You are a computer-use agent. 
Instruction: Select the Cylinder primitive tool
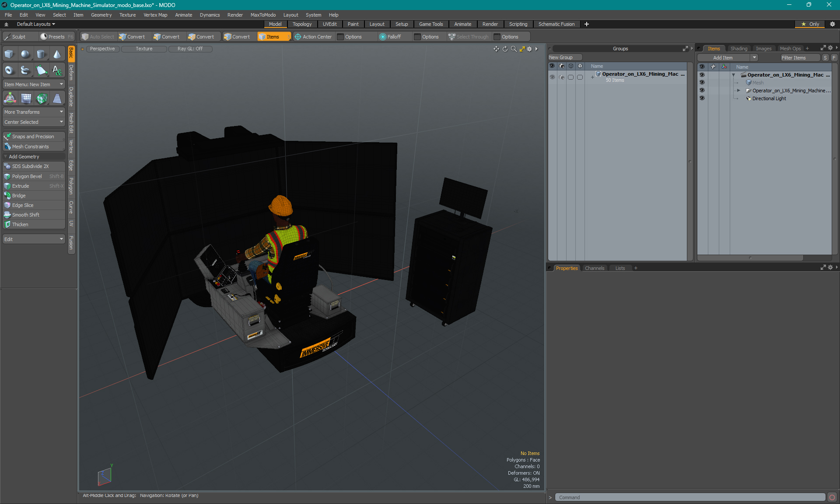[41, 54]
